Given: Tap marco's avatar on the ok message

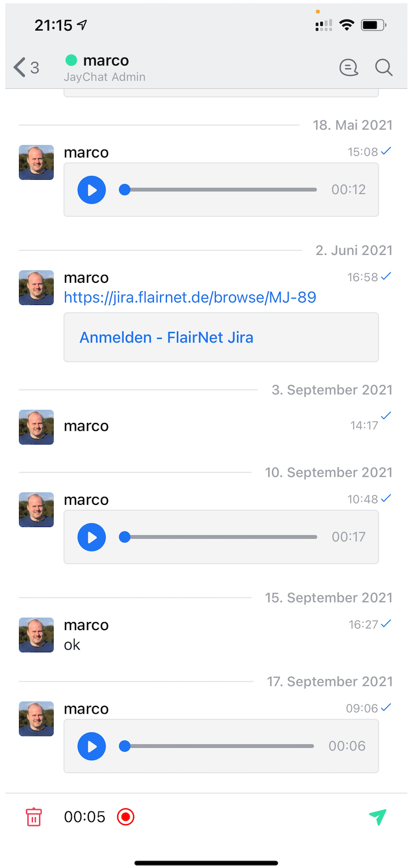Looking at the screenshot, I should (36, 635).
